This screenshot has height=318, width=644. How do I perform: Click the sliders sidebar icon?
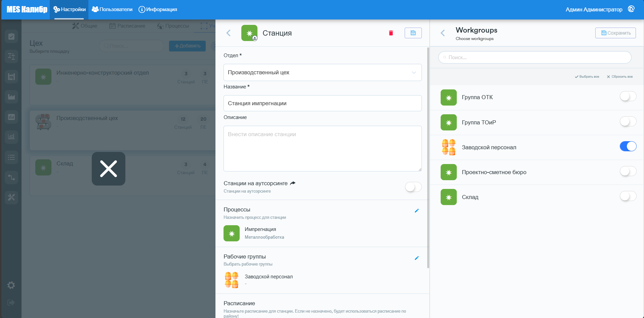tap(11, 56)
